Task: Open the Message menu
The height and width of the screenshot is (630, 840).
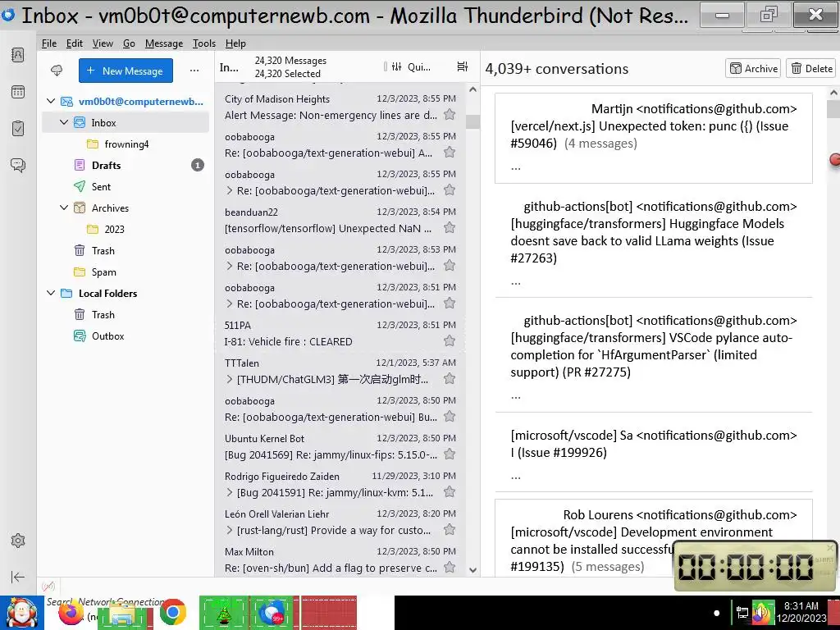Action: pos(164,43)
